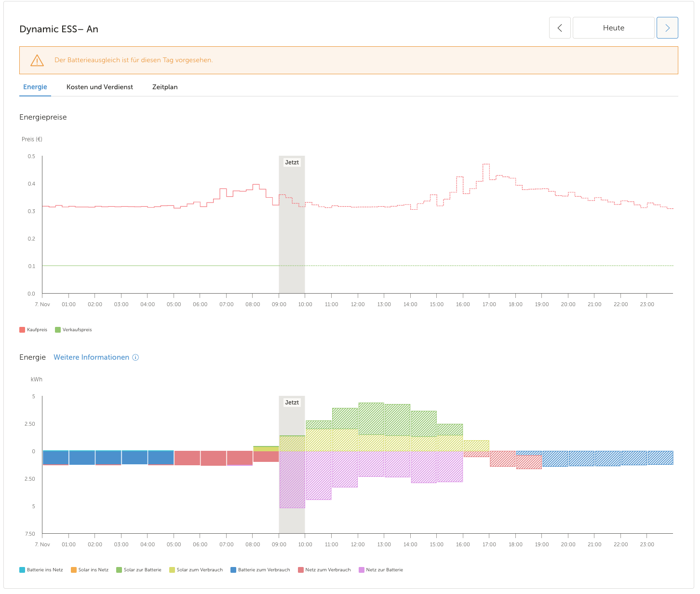Click the Heute date button

click(613, 28)
